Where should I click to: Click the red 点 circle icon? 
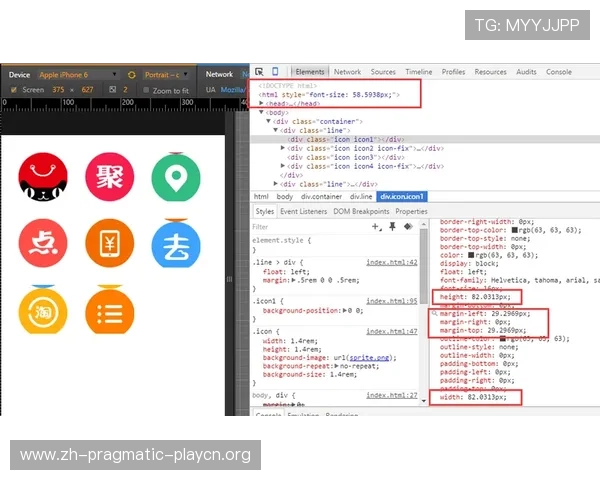tap(43, 243)
